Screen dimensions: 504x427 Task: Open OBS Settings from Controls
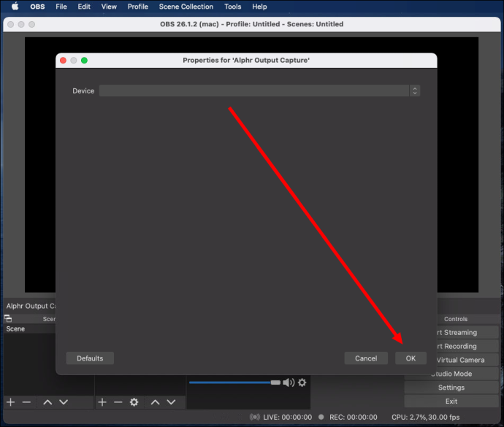click(451, 388)
